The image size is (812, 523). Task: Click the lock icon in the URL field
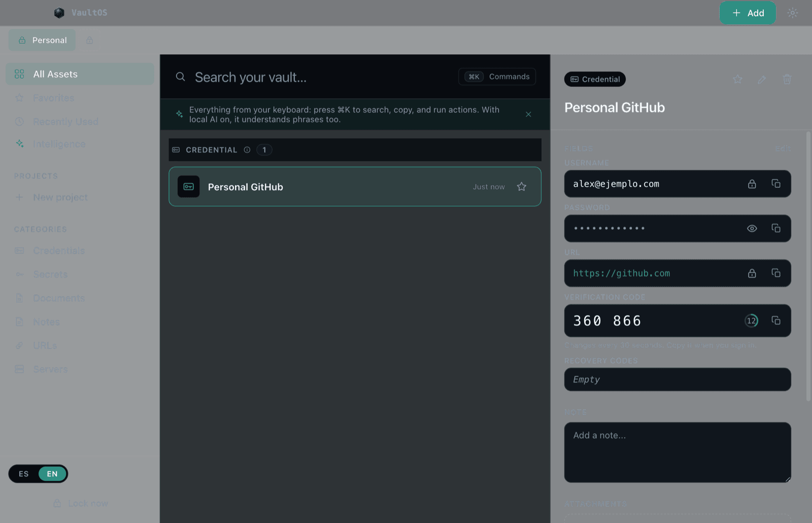752,273
